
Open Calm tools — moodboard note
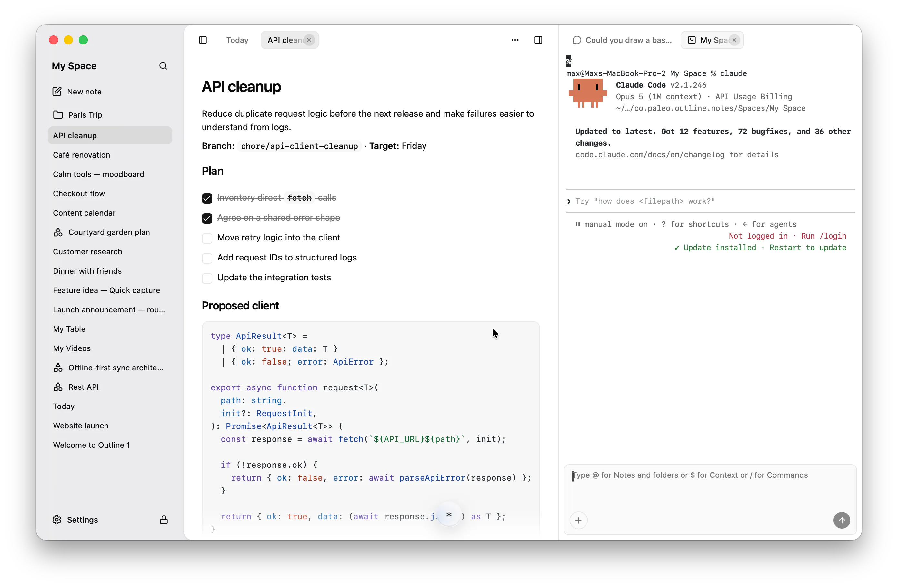(x=110, y=174)
